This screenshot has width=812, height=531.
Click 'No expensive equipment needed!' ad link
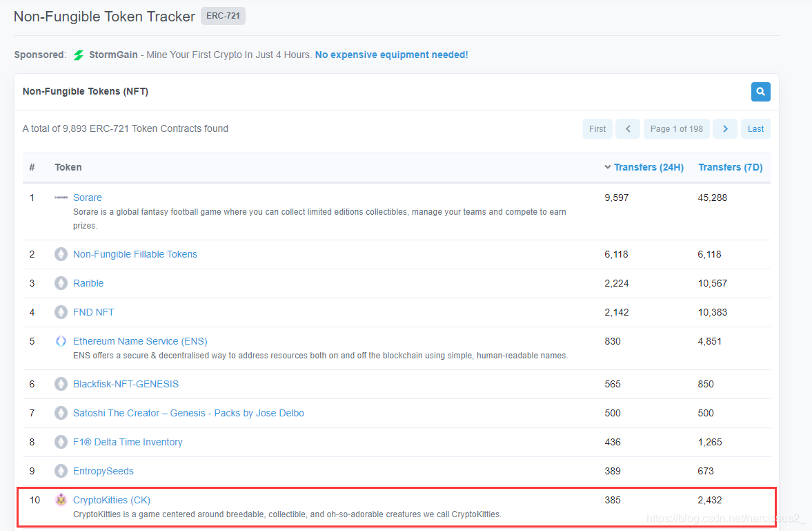pyautogui.click(x=391, y=55)
